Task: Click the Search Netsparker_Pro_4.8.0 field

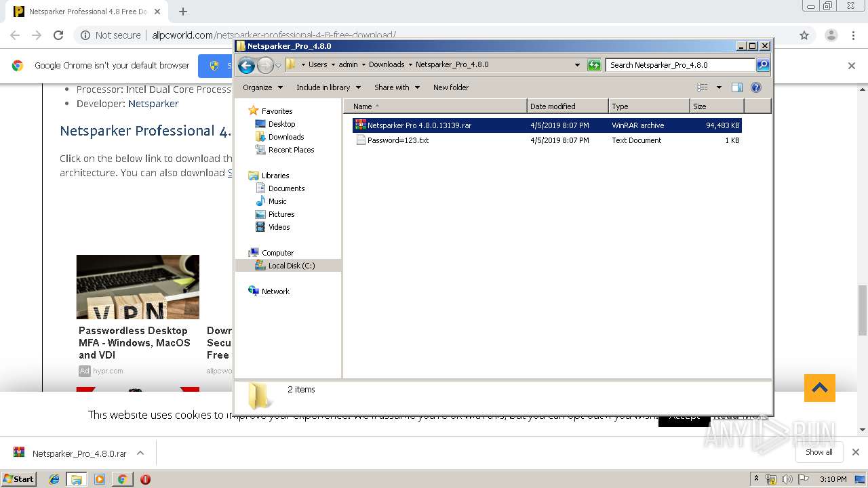Action: 680,65
